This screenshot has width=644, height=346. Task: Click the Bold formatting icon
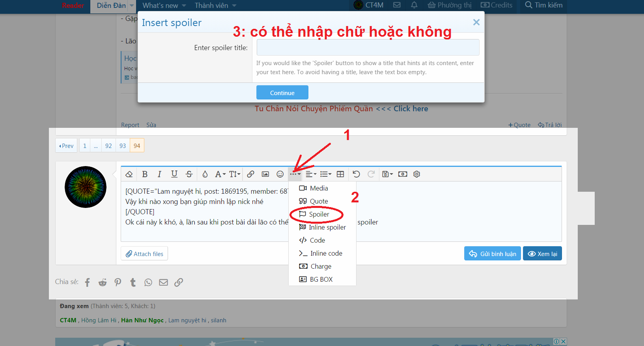point(145,174)
